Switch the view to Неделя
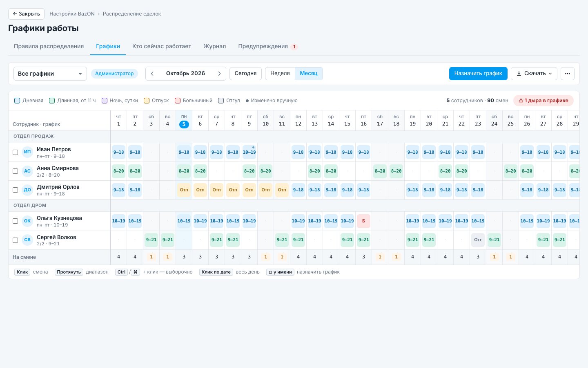This screenshot has height=368, width=588. coord(280,74)
